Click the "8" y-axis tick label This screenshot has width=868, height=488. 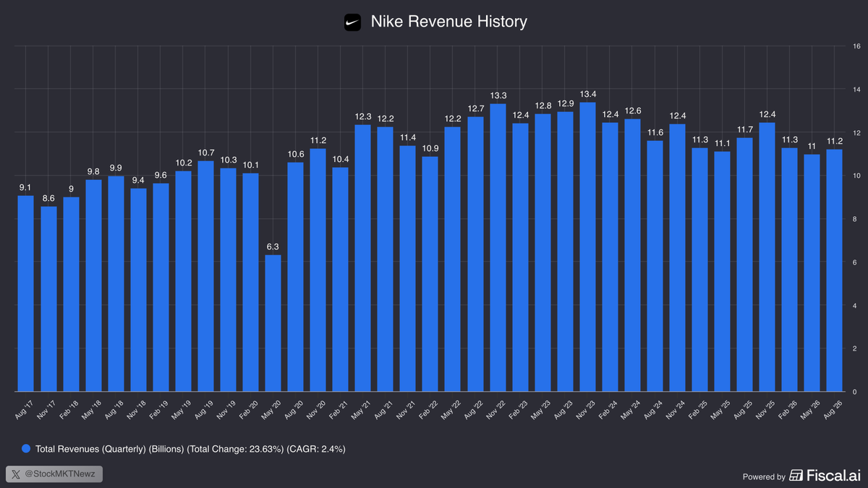click(855, 219)
